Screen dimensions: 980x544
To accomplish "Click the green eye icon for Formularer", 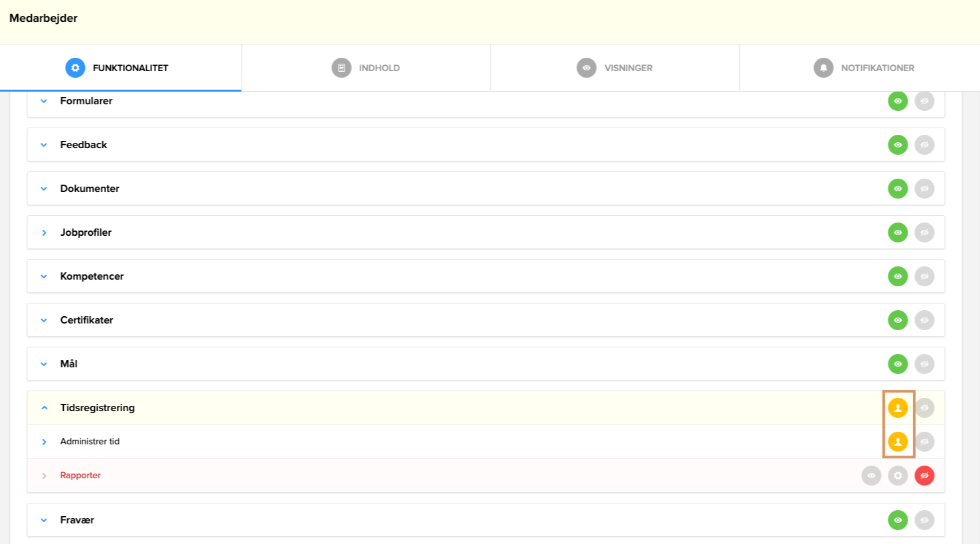I will (x=898, y=101).
